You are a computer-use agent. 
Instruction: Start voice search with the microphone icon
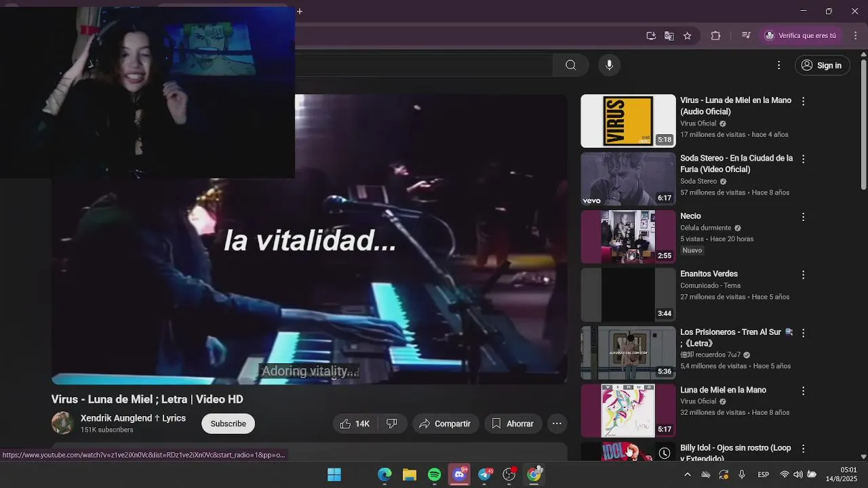coord(609,65)
